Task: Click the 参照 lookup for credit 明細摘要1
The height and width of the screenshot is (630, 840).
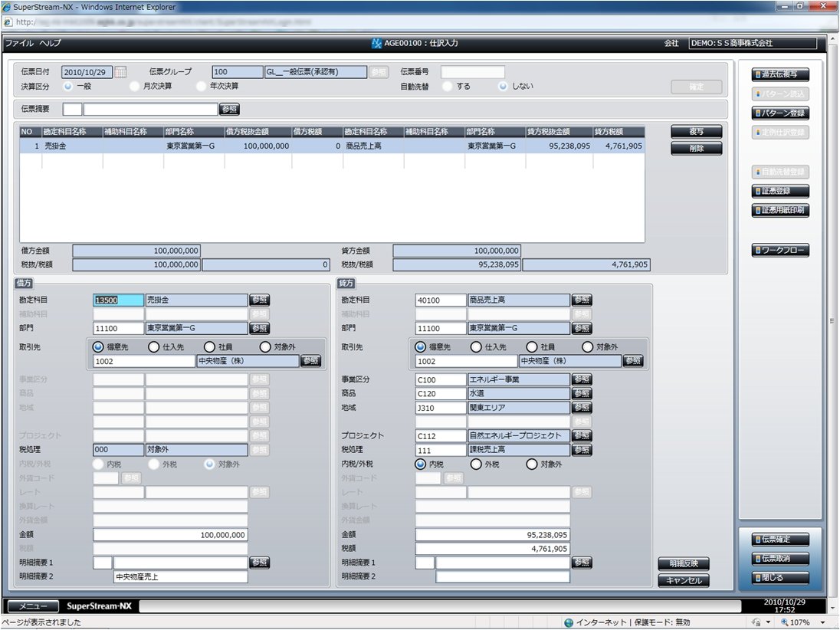Action: (x=582, y=563)
